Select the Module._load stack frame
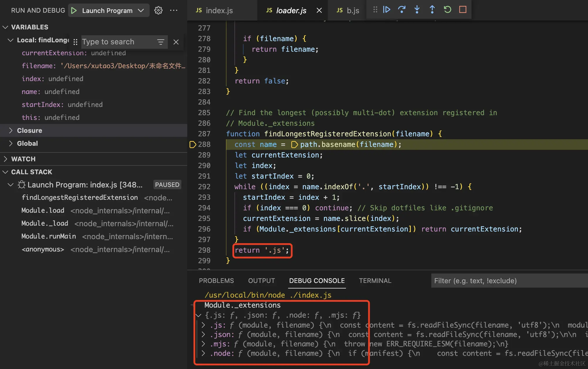Viewport: 588px width, 369px height. (x=94, y=224)
